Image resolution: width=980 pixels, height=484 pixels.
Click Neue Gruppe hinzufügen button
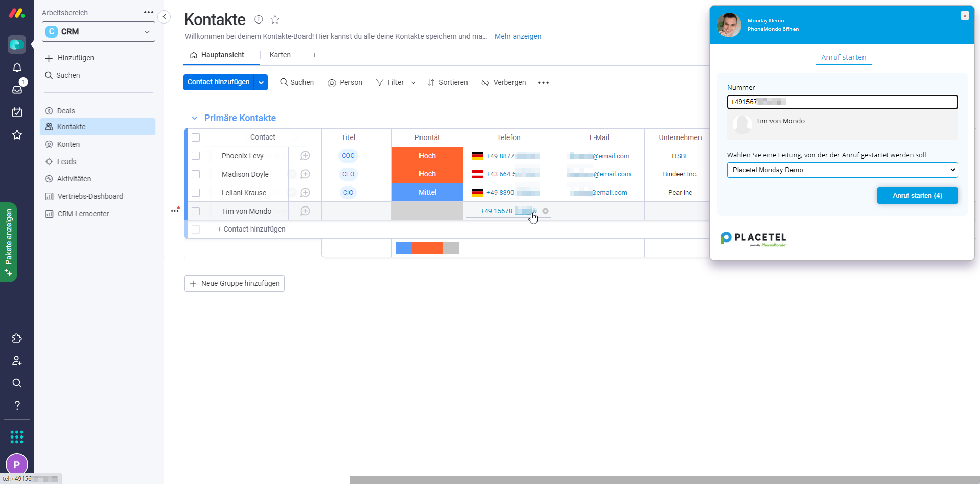click(x=235, y=284)
